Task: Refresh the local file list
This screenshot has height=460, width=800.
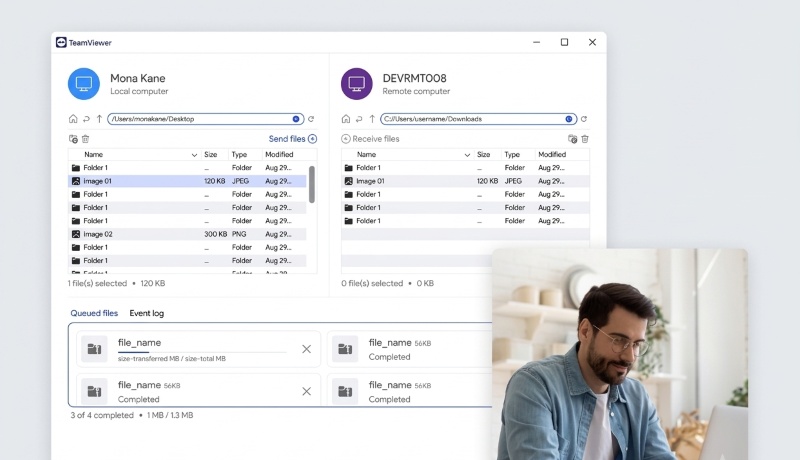Action: pyautogui.click(x=311, y=119)
